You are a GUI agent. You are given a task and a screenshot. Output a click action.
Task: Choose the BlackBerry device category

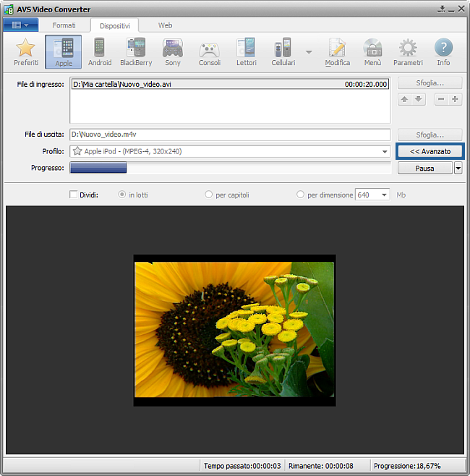pyautogui.click(x=136, y=52)
